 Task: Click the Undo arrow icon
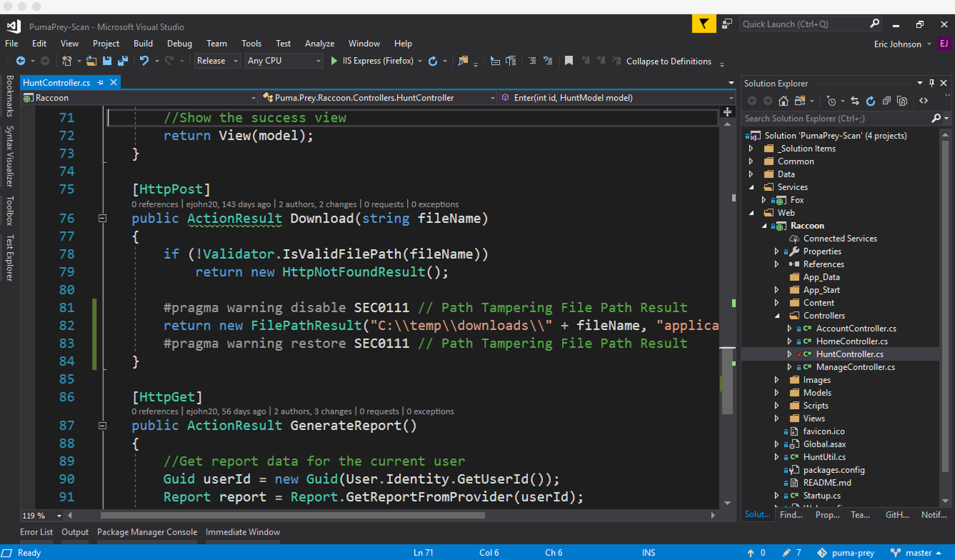(144, 61)
